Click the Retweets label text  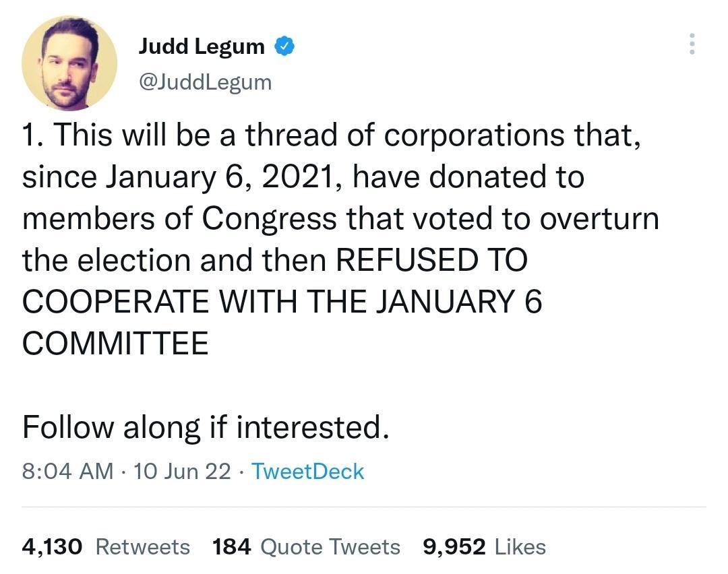pyautogui.click(x=142, y=547)
